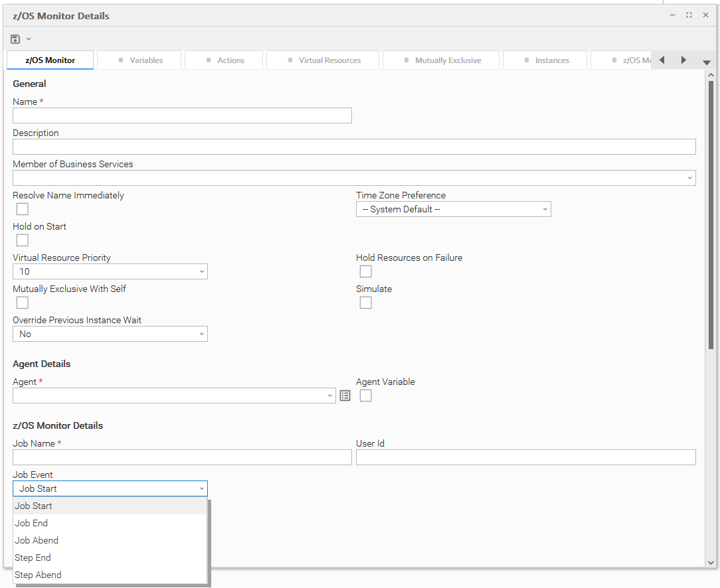This screenshot has height=588, width=720.
Task: Toggle the Simulate checkbox
Action: [365, 303]
